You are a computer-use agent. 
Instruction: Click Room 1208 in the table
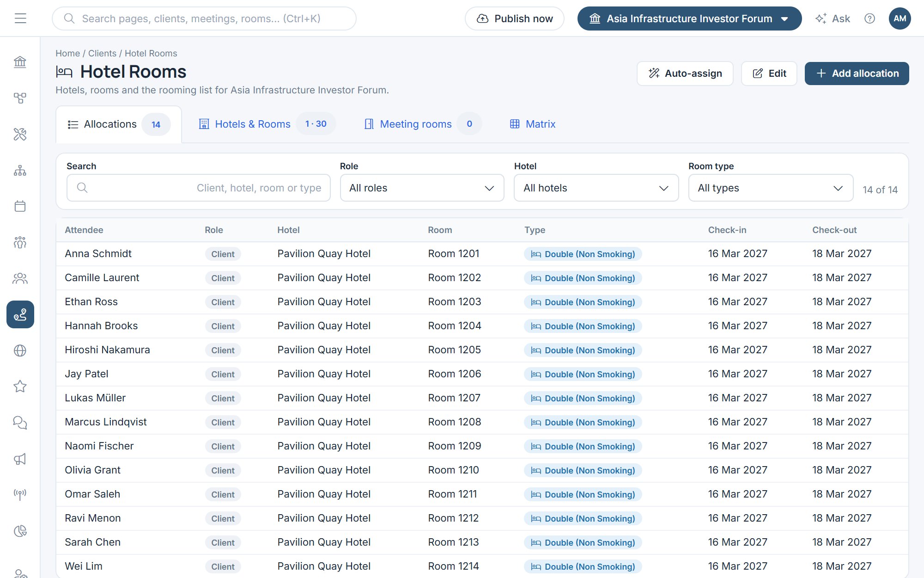pos(455,422)
